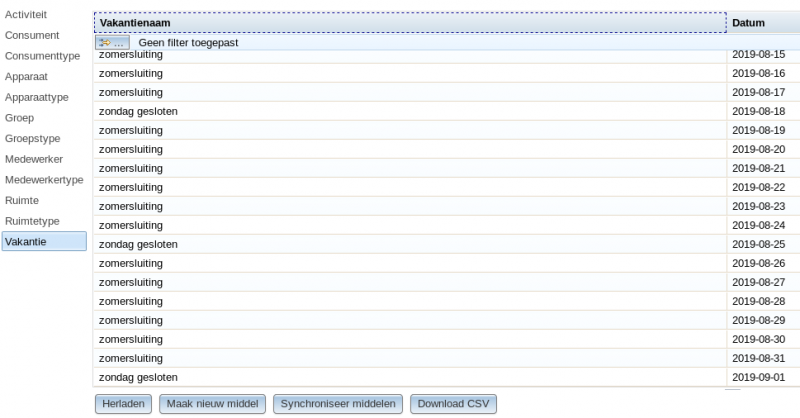Select the highlighted Vakantie entry

tap(44, 241)
